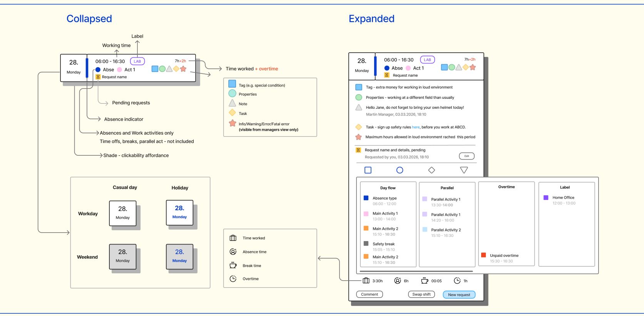Click the absence time icon beside 6h

click(x=398, y=281)
